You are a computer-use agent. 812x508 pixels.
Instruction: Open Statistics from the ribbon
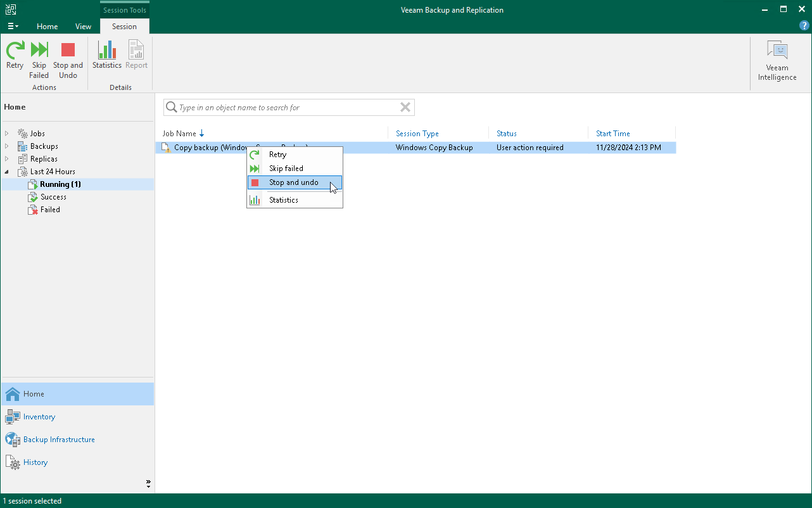[107, 56]
